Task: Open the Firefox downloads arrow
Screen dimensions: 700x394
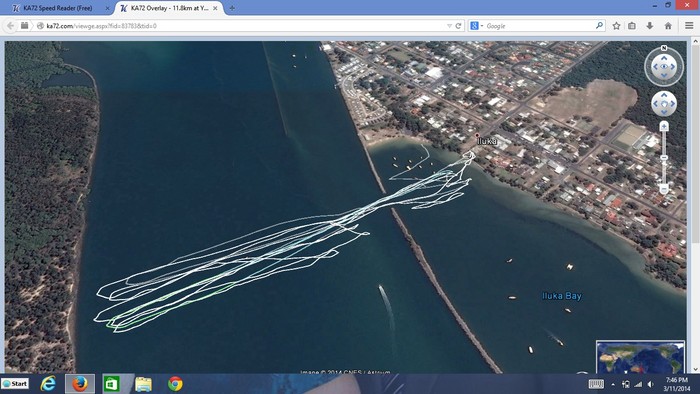Action: (x=650, y=26)
